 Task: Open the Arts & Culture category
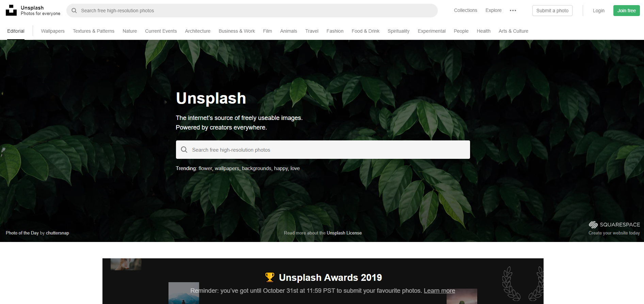pos(513,31)
